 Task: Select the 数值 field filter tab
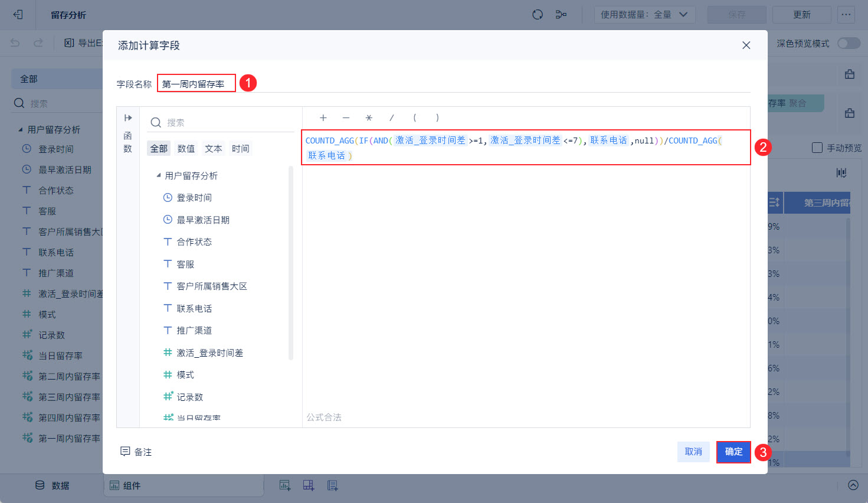(186, 149)
